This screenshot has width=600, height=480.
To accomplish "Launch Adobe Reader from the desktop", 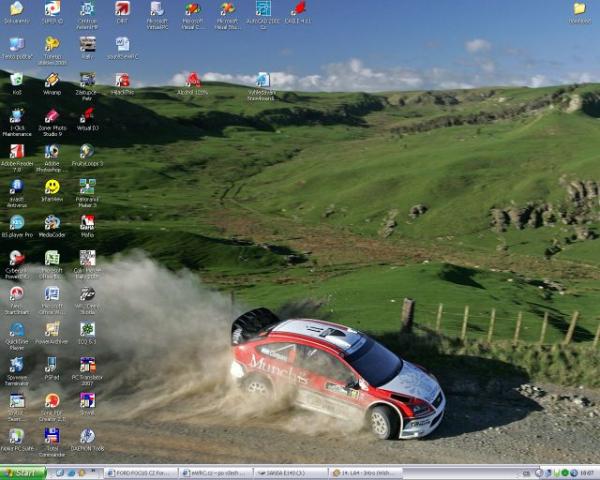I will [x=16, y=152].
